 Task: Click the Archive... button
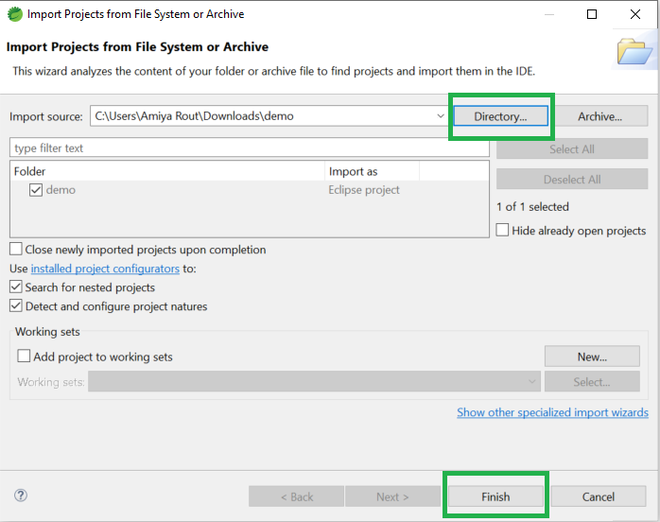pos(600,116)
